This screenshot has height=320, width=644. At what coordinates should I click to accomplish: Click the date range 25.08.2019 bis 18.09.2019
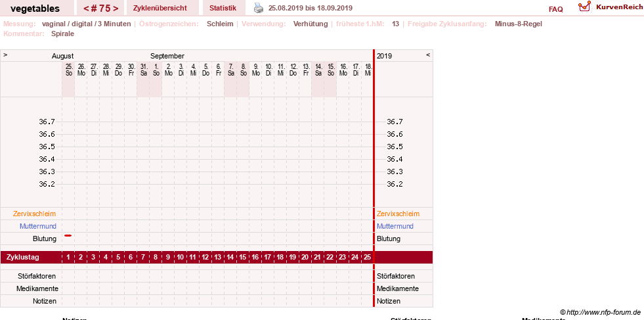tap(310, 8)
